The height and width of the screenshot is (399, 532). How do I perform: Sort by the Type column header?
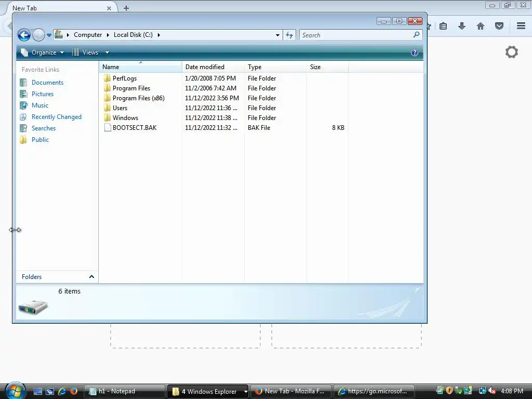(x=275, y=67)
